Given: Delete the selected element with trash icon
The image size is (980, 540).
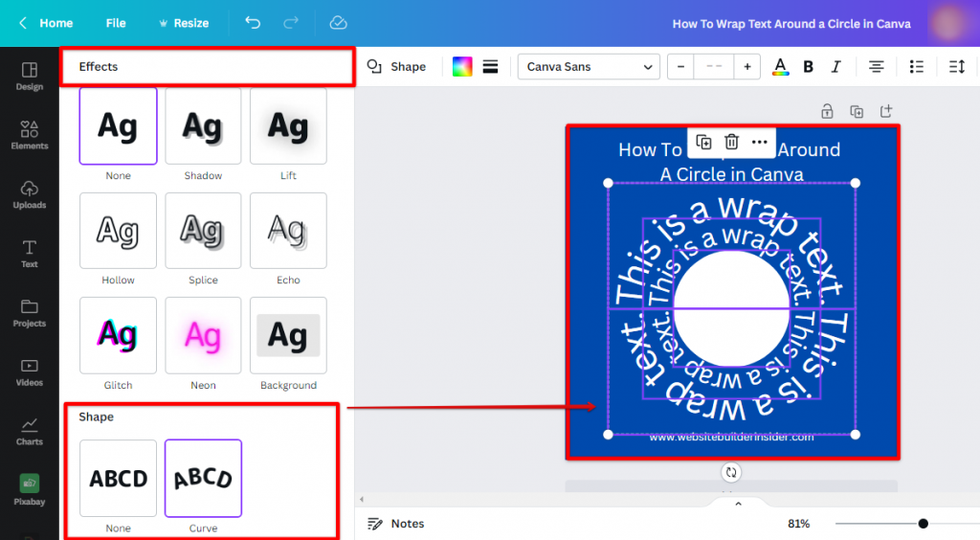Looking at the screenshot, I should point(731,142).
